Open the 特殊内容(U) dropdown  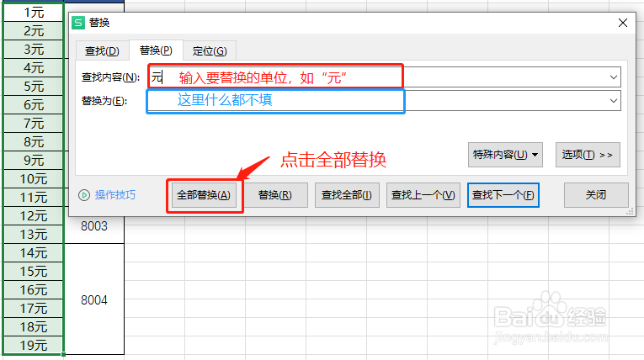click(x=505, y=155)
